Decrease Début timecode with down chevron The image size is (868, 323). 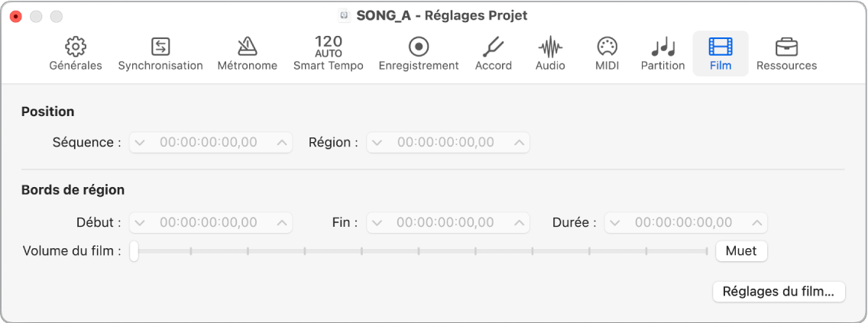tap(140, 223)
